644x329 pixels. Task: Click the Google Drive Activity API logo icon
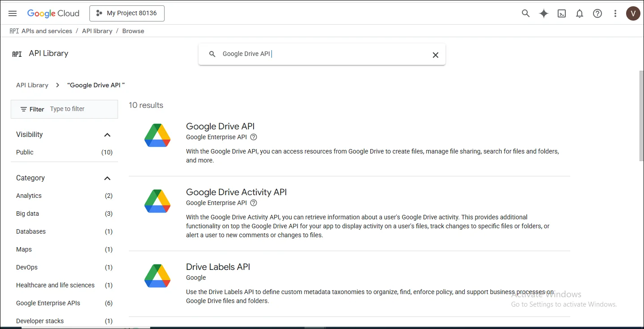point(157,201)
